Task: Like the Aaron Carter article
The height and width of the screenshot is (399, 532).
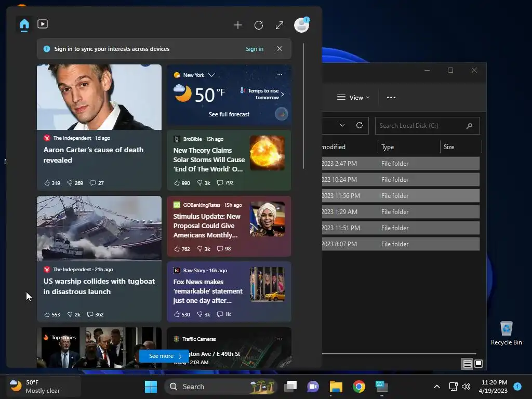Action: [52, 183]
